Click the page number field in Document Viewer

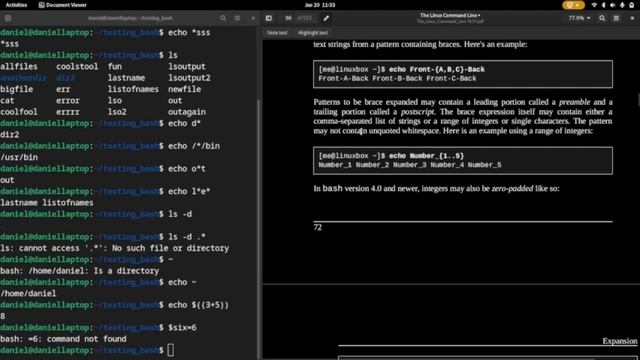tap(289, 18)
